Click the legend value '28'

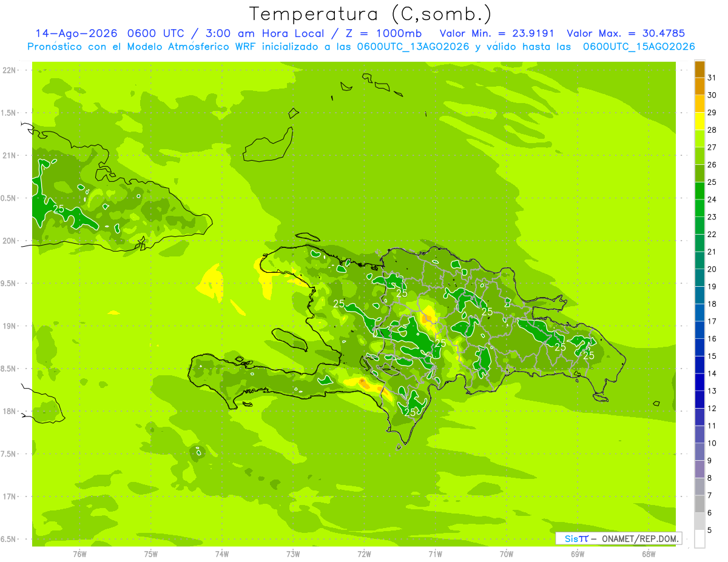click(712, 130)
